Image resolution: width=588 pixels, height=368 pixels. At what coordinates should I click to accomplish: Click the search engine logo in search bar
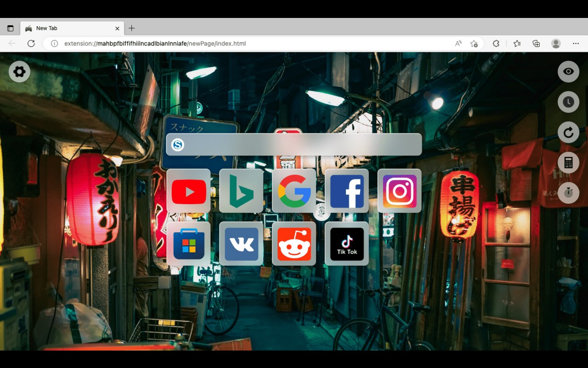coord(178,145)
